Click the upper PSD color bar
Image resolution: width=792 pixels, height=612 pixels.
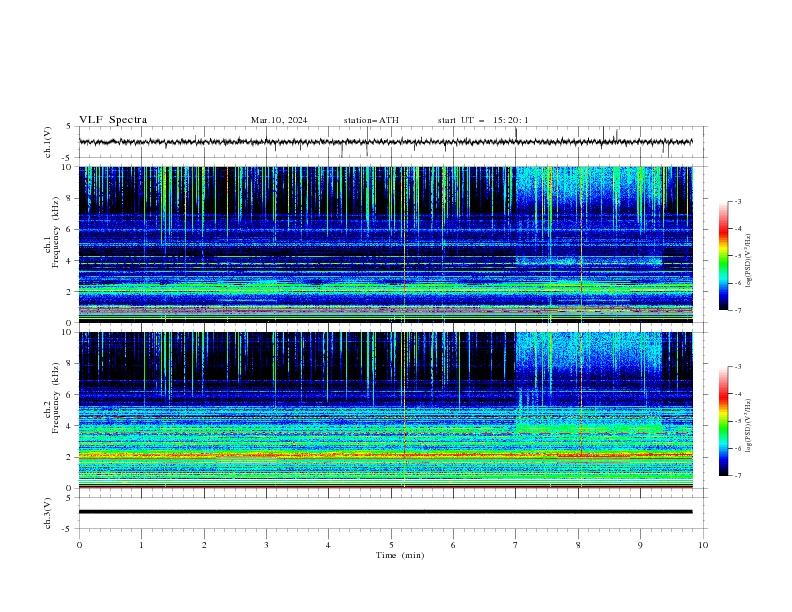click(x=724, y=256)
